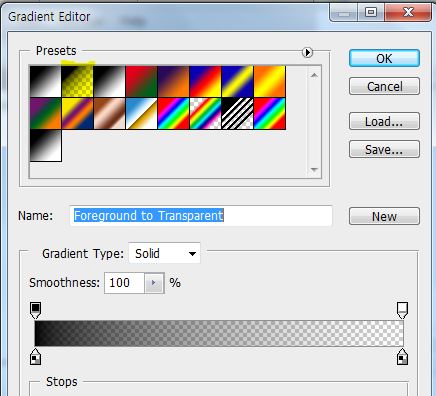
Task: Choose the chrome gradient preset
Action: click(141, 114)
